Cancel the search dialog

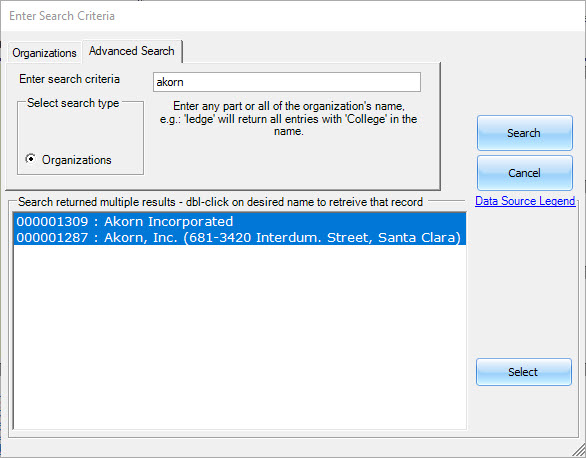tap(524, 173)
